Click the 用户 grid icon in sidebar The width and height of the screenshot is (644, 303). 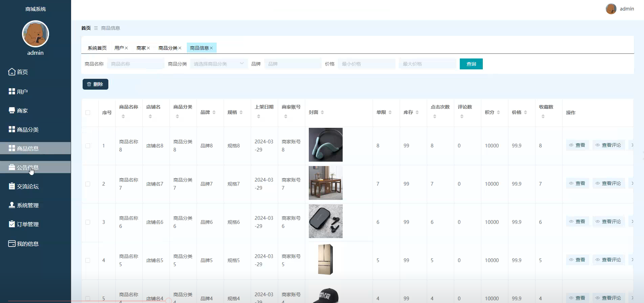[12, 91]
